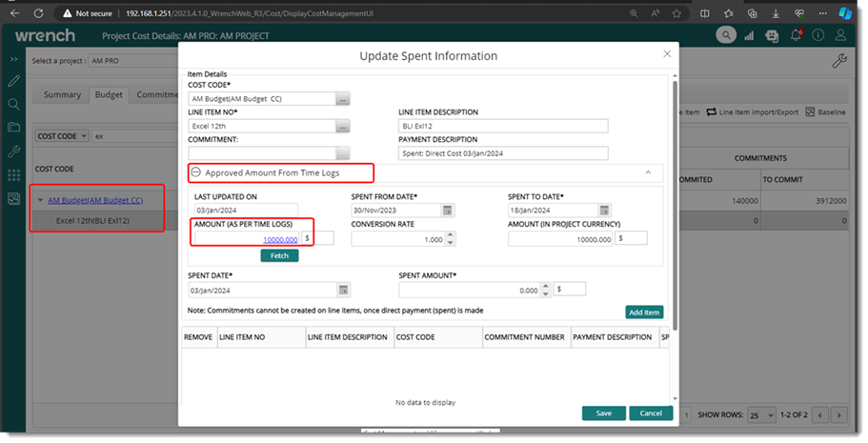Collapse the Approved Amount From Time Logs section
Screen dimensions: 868x443
coord(195,173)
